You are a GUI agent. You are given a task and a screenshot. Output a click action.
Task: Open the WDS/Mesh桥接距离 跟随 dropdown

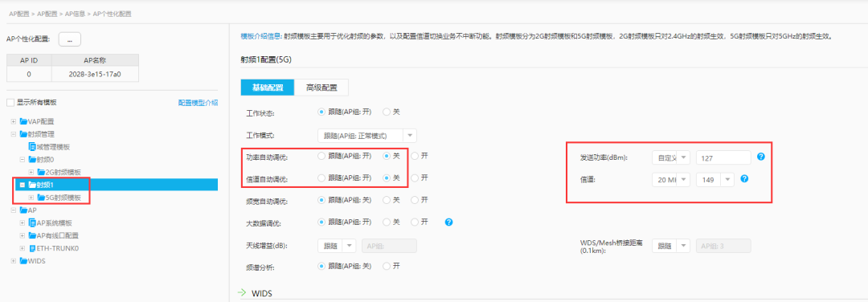point(671,246)
